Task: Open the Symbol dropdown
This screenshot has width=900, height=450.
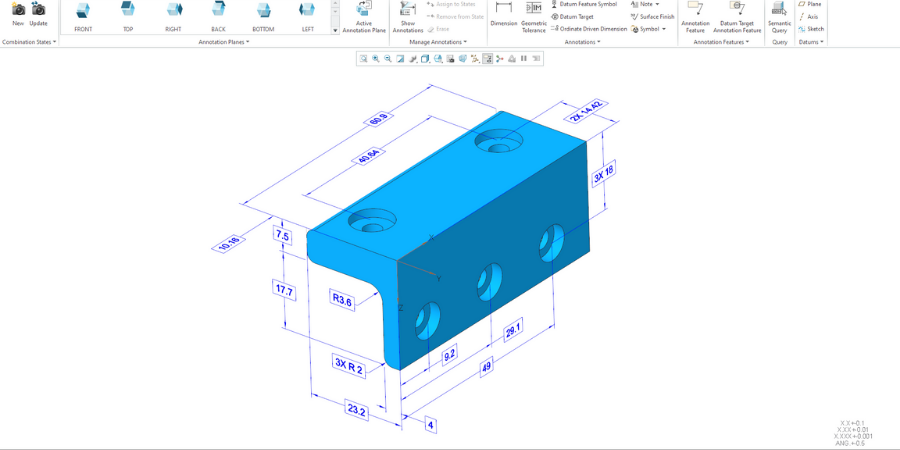Action: (649, 29)
